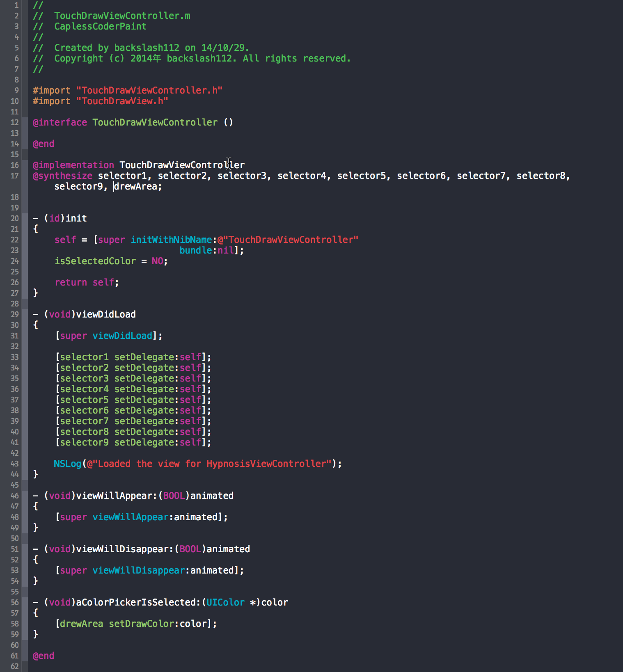Click 'viewWillDisappear:(BOOL)animated' declaration
The height and width of the screenshot is (672, 623).
(141, 549)
